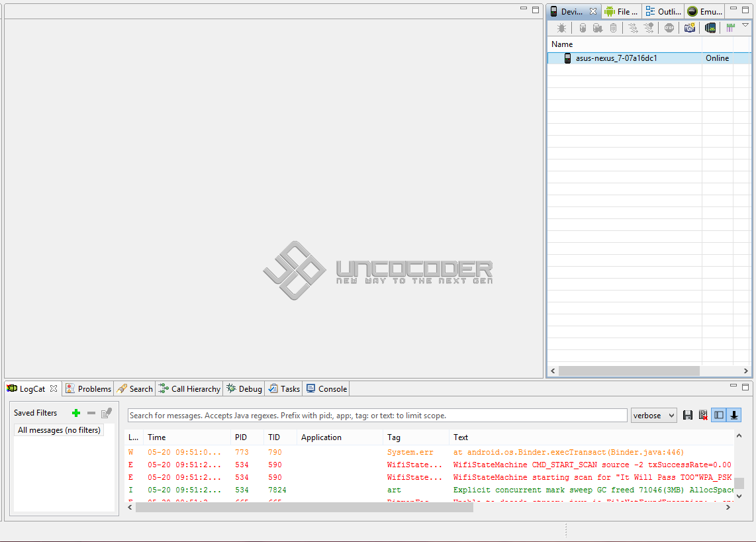Select the 'starting scan for' log row
The image size is (756, 542).
click(429, 477)
